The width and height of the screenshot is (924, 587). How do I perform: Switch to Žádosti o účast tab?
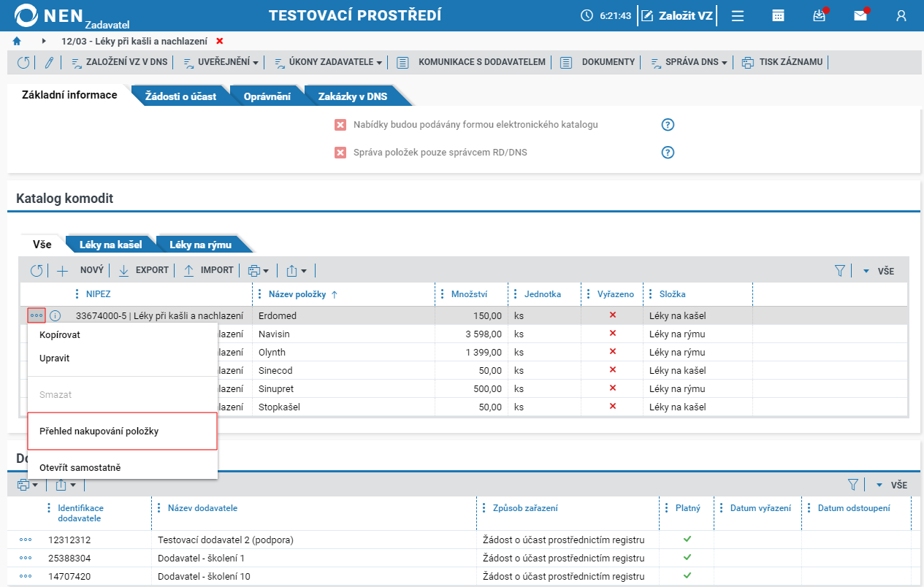pos(180,96)
